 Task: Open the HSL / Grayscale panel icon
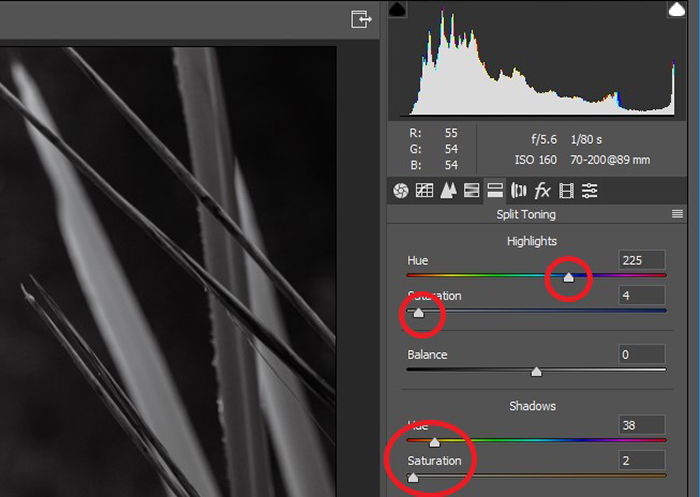pos(471,191)
